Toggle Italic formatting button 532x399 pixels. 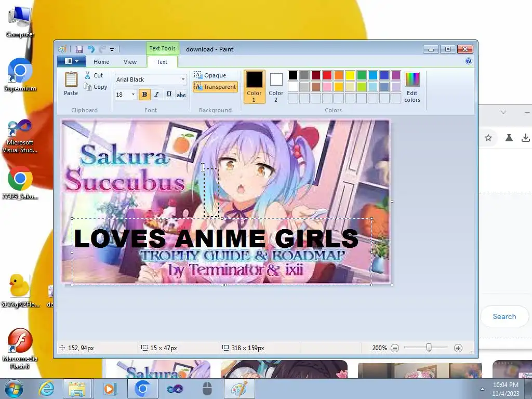(x=156, y=95)
